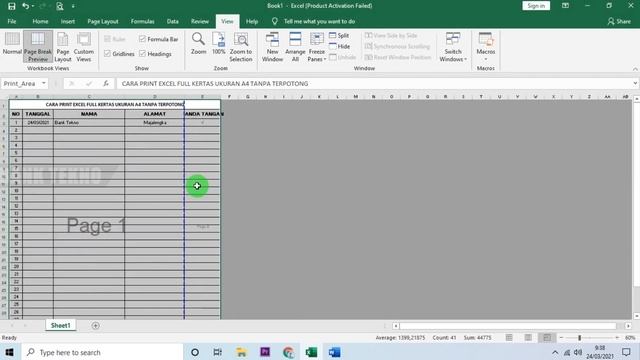Open the Review tab

(x=200, y=21)
